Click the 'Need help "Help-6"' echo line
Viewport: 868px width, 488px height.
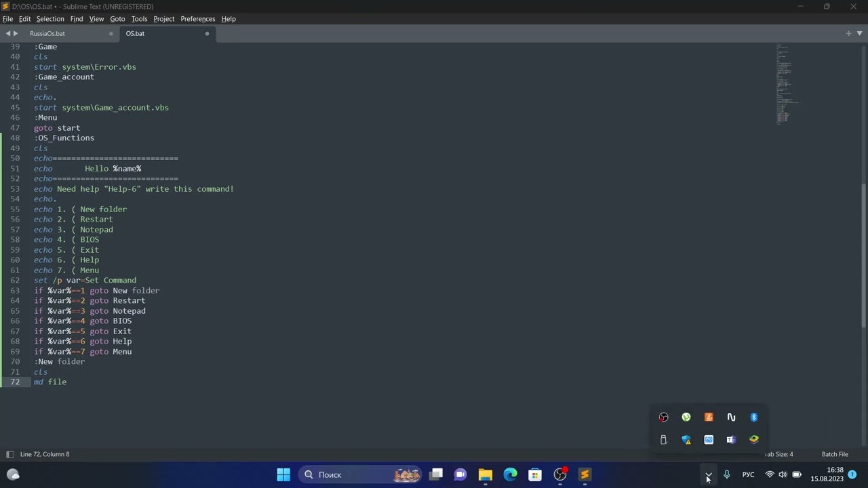pyautogui.click(x=134, y=188)
